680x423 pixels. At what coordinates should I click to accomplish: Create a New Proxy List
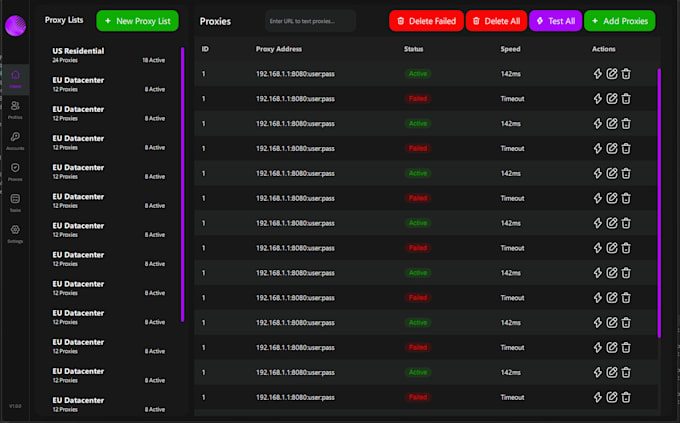(137, 21)
